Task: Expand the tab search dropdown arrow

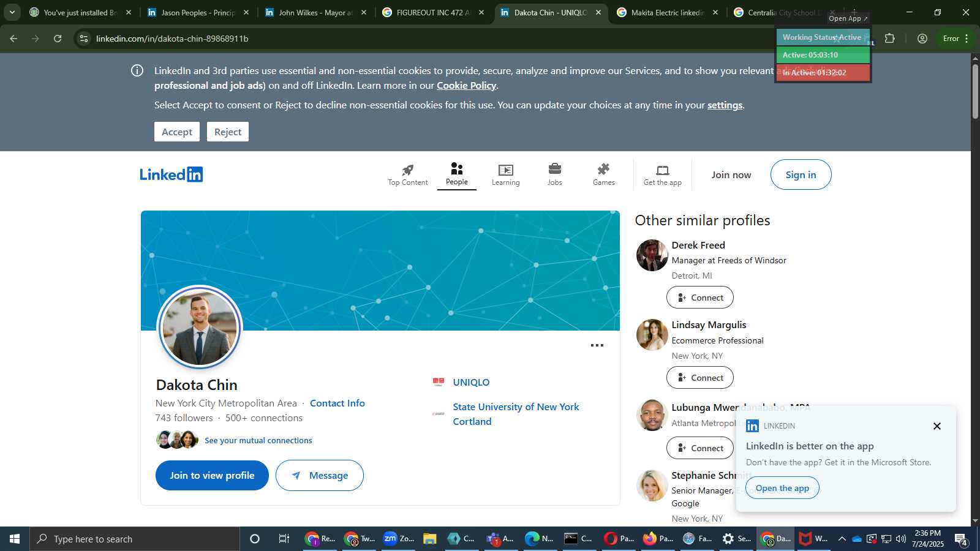Action: [x=12, y=12]
